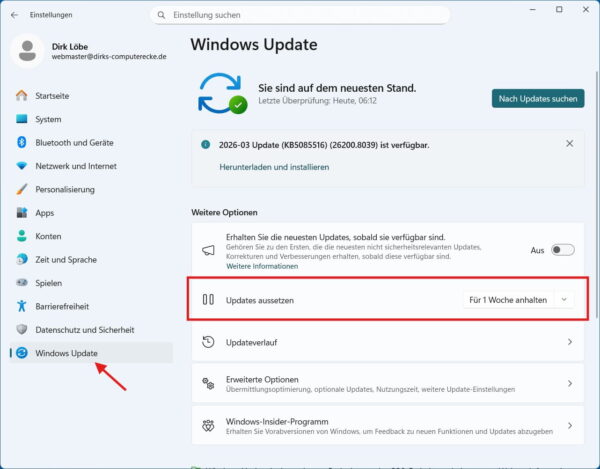The image size is (600, 469).
Task: Select Barrierefreiheit in the sidebar
Action: tap(91, 306)
